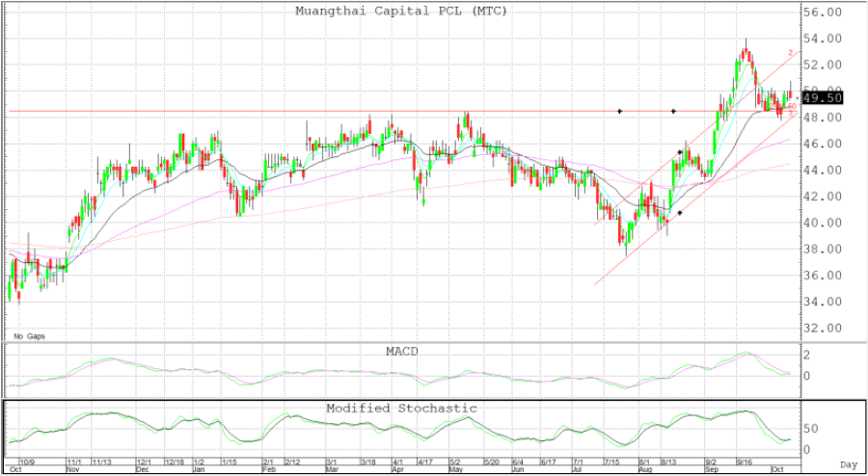
Task: Click the 11/13 date label
Action: pyautogui.click(x=101, y=461)
